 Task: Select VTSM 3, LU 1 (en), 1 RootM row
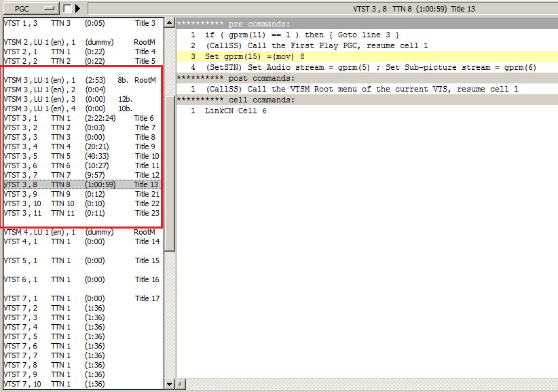click(x=83, y=80)
